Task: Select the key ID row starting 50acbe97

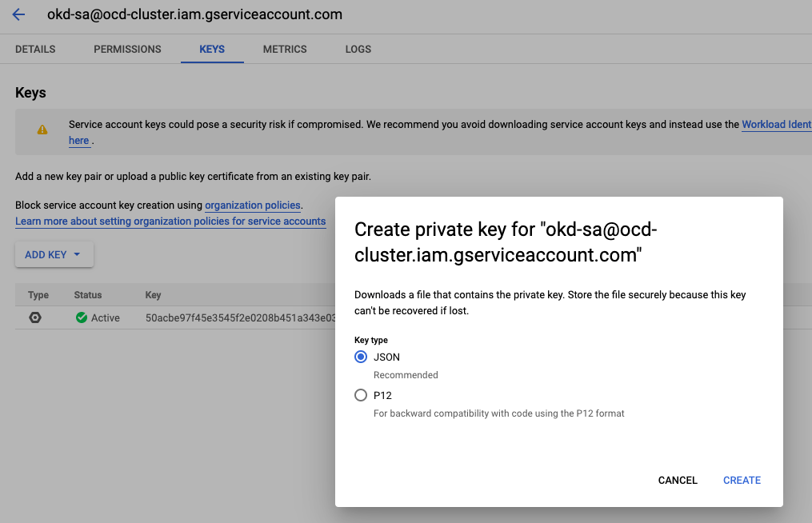Action: [241, 317]
